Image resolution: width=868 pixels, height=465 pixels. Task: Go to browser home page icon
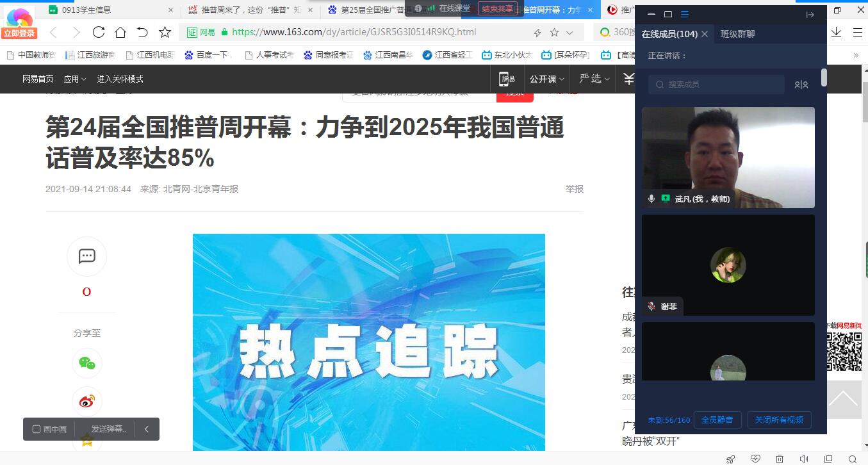point(120,33)
